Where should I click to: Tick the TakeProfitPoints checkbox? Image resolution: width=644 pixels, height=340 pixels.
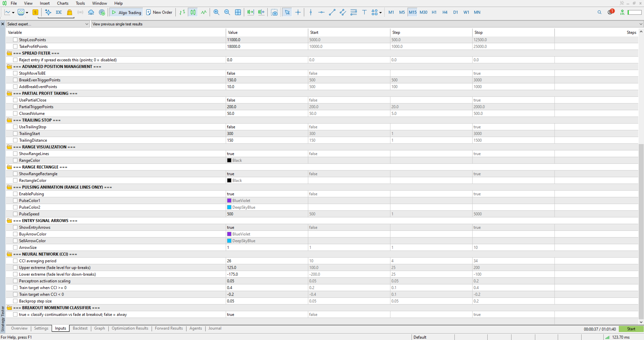point(15,47)
